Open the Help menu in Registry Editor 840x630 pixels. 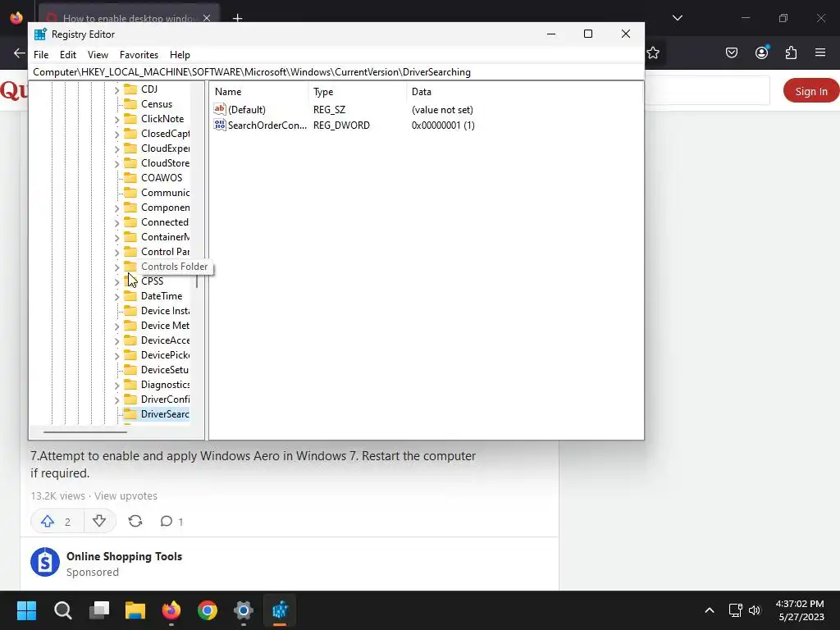180,55
